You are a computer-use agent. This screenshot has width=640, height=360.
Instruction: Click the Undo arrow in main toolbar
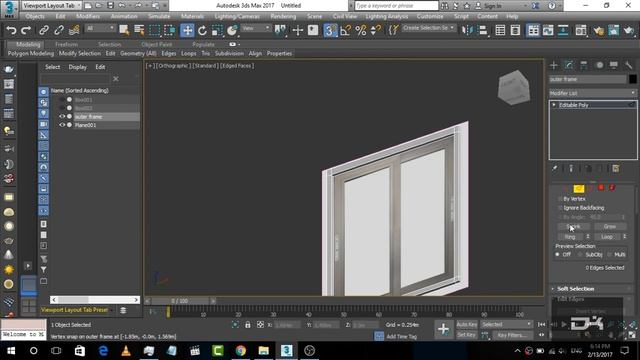11,30
